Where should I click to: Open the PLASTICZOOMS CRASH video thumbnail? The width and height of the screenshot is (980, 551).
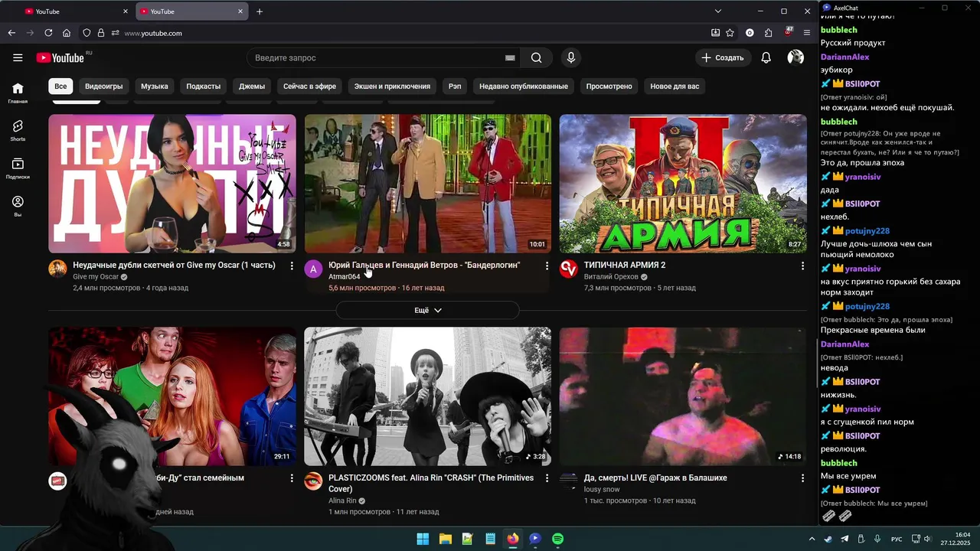[x=427, y=396]
